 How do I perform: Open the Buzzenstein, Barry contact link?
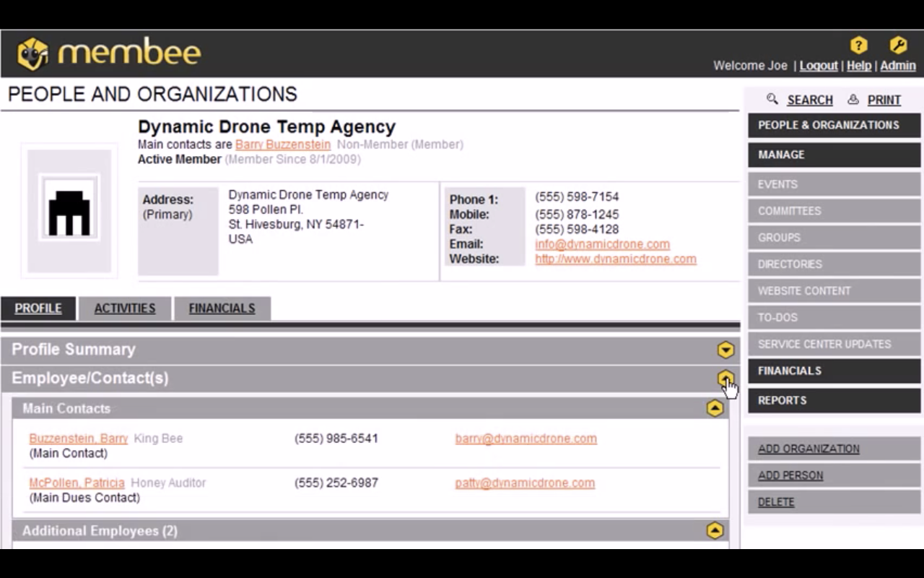(79, 439)
